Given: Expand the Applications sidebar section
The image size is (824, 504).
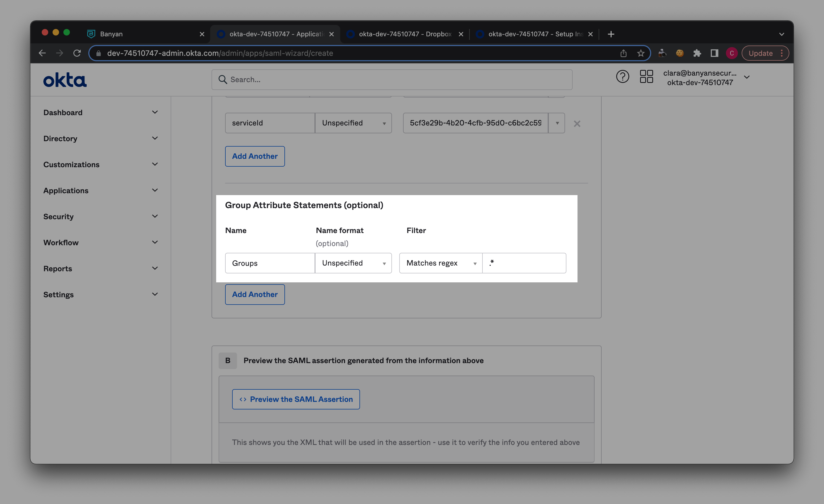Looking at the screenshot, I should point(100,191).
